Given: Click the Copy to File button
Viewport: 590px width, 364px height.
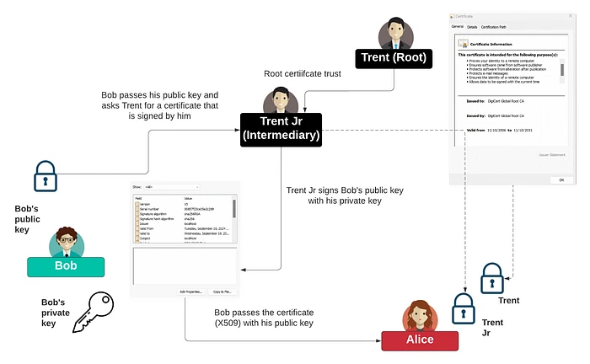Looking at the screenshot, I should coord(223,292).
